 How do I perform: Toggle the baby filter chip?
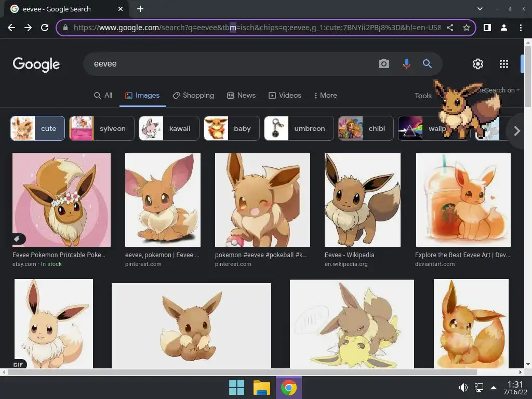pyautogui.click(x=231, y=128)
